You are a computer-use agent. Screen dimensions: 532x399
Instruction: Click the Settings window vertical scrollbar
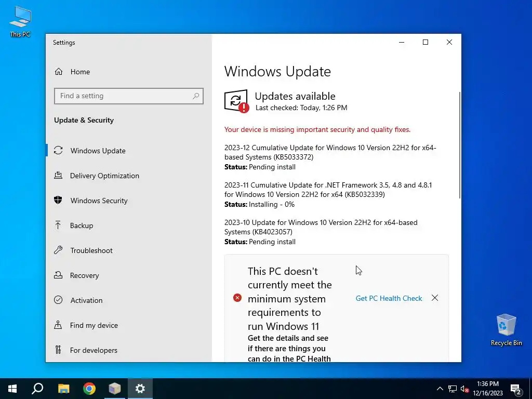point(460,145)
